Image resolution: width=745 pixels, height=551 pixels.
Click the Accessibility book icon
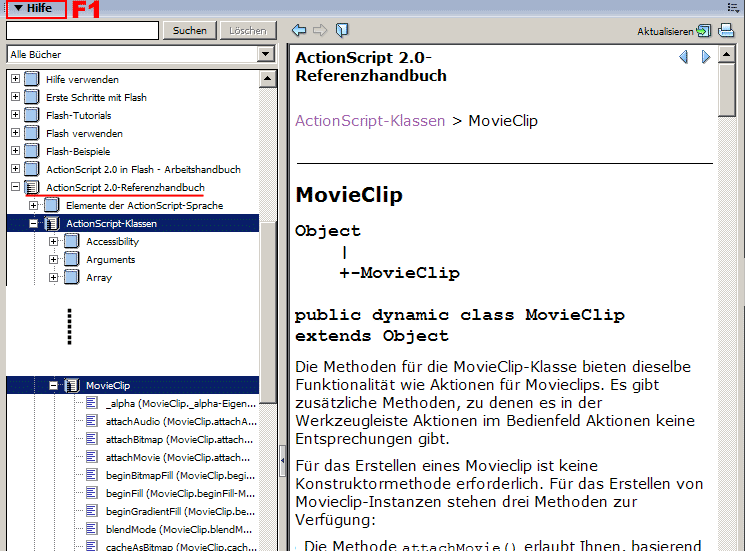pyautogui.click(x=72, y=241)
